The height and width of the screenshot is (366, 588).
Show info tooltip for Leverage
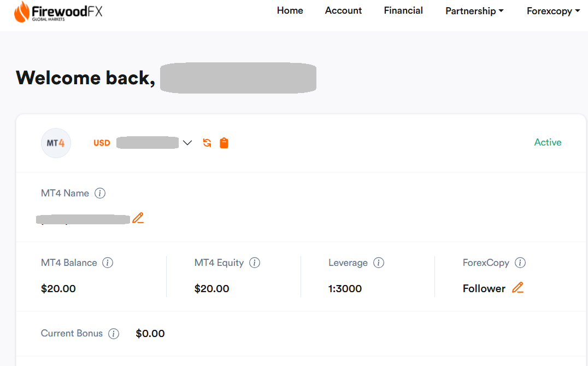379,263
